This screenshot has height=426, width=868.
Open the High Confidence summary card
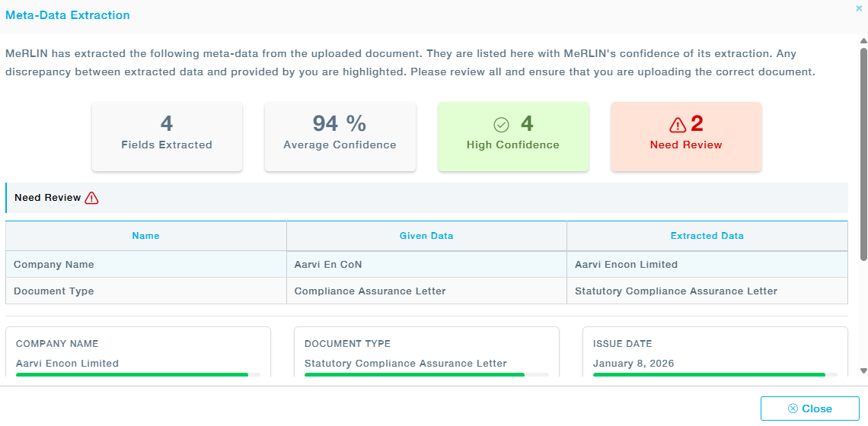[513, 136]
